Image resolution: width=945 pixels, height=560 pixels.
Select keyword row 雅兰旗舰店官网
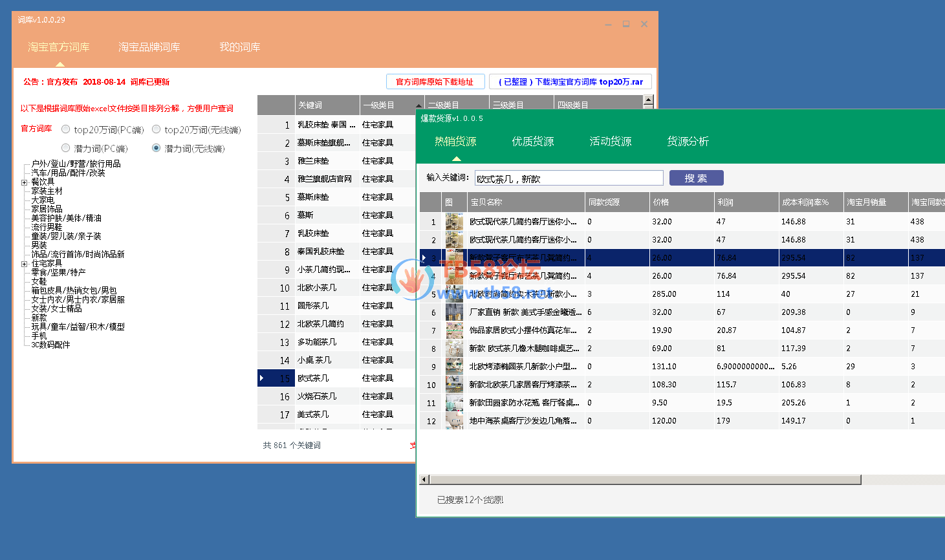[x=336, y=179]
